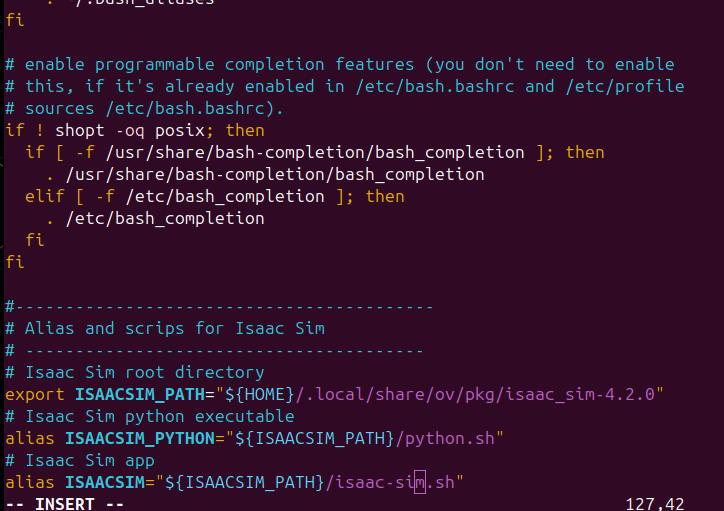The width and height of the screenshot is (724, 511).
Task: Click '/etc/bash_completion' in the elif condition
Action: (x=225, y=197)
